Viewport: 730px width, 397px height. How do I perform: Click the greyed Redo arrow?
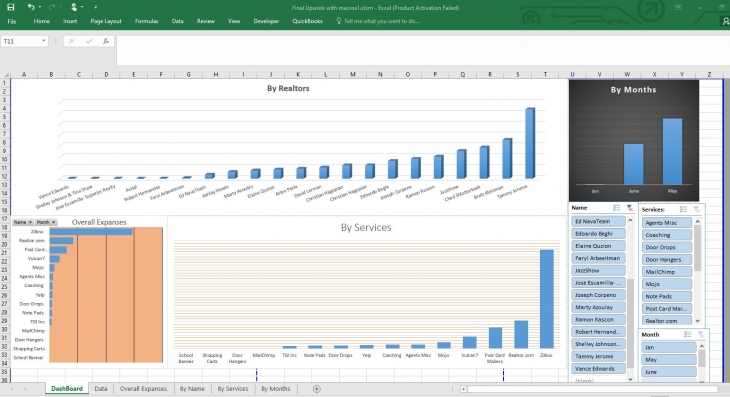pyautogui.click(x=51, y=7)
